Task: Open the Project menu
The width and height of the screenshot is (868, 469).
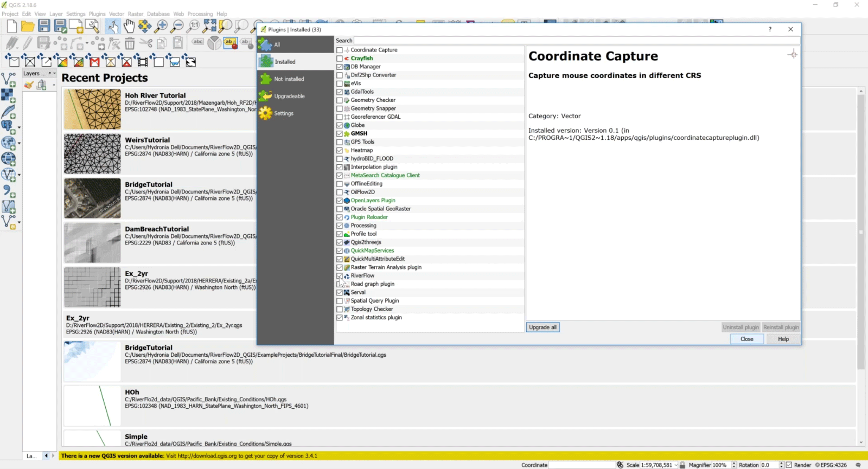Action: (x=10, y=14)
